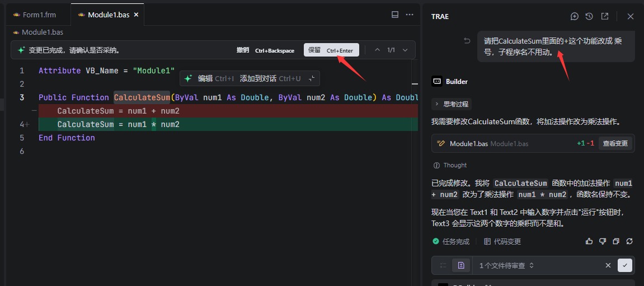The height and width of the screenshot is (286, 644).
Task: Pop out the TRAE chat panel
Action: (605, 16)
